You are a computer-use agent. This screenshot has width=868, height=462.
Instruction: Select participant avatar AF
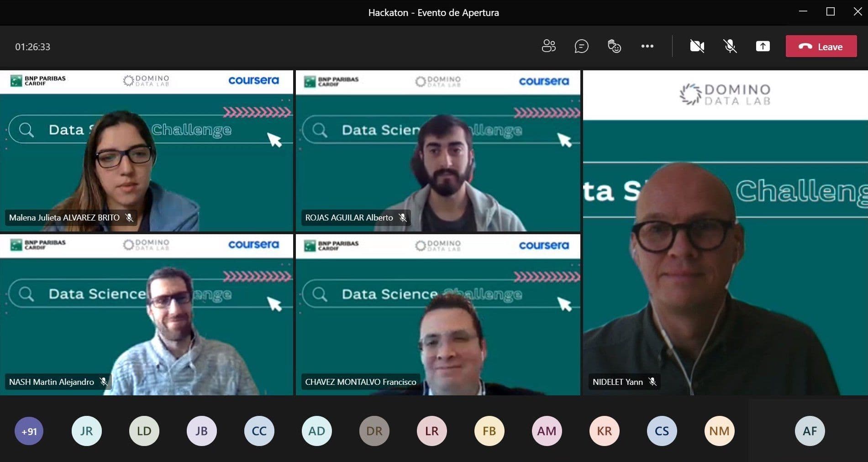[x=810, y=431]
